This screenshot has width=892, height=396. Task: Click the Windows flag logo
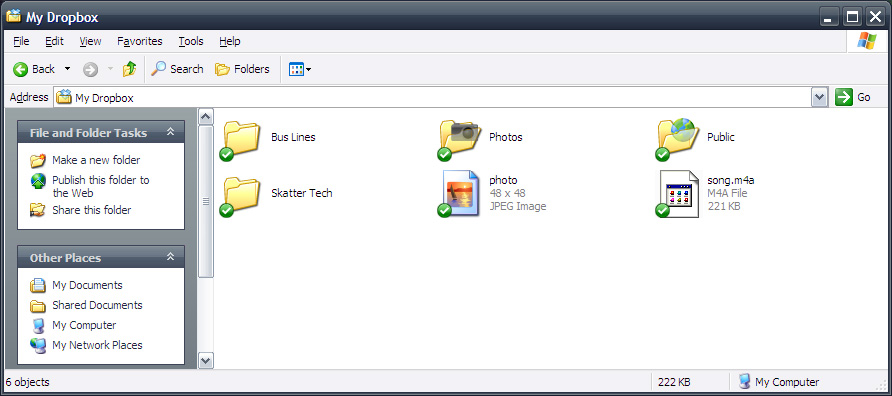click(x=868, y=41)
